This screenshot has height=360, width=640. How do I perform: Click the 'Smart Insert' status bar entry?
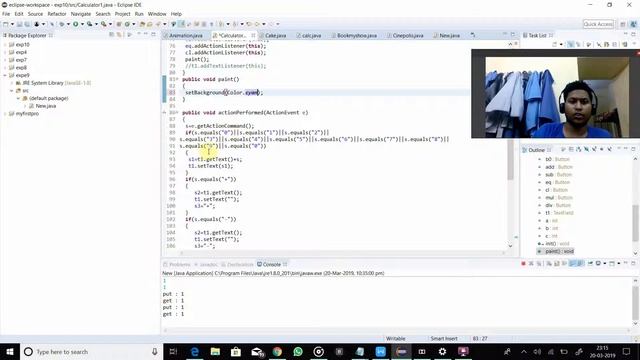point(444,339)
